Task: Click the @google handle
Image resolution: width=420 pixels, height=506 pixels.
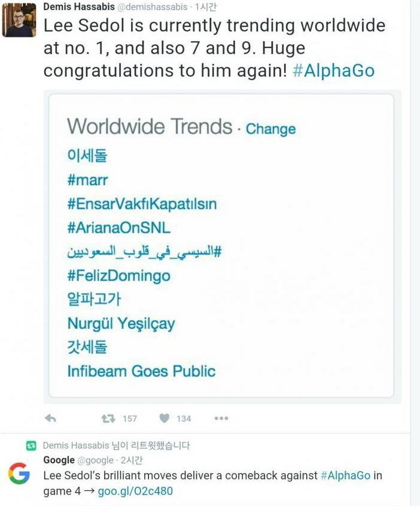Action: coord(96,460)
